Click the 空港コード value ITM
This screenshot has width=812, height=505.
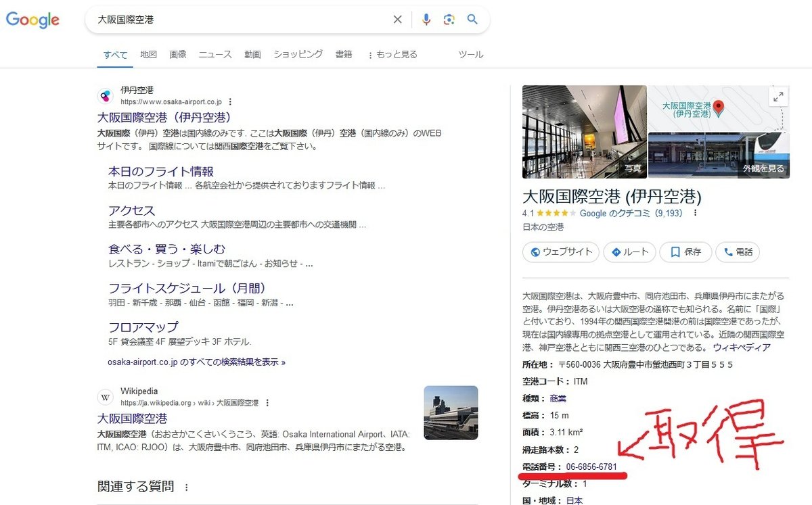(581, 381)
